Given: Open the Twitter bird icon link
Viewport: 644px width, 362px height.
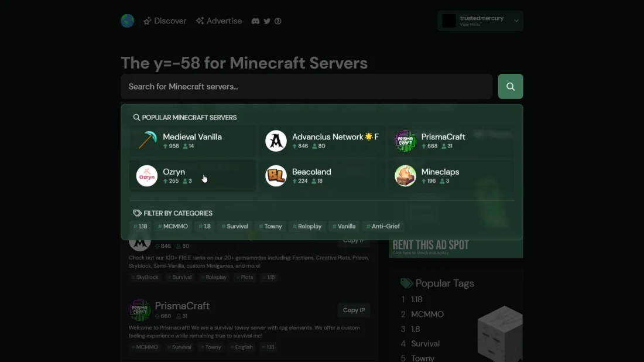Looking at the screenshot, I should (x=267, y=21).
